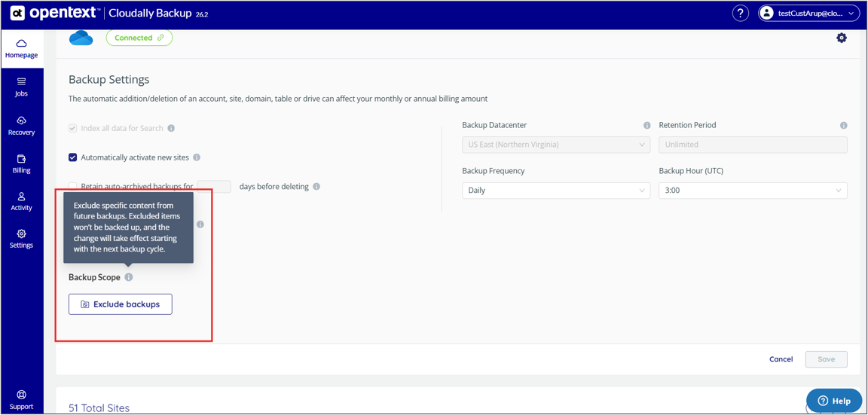Click the OneDrive cloud icon
Screen dimensions: 868x415
coord(81,38)
